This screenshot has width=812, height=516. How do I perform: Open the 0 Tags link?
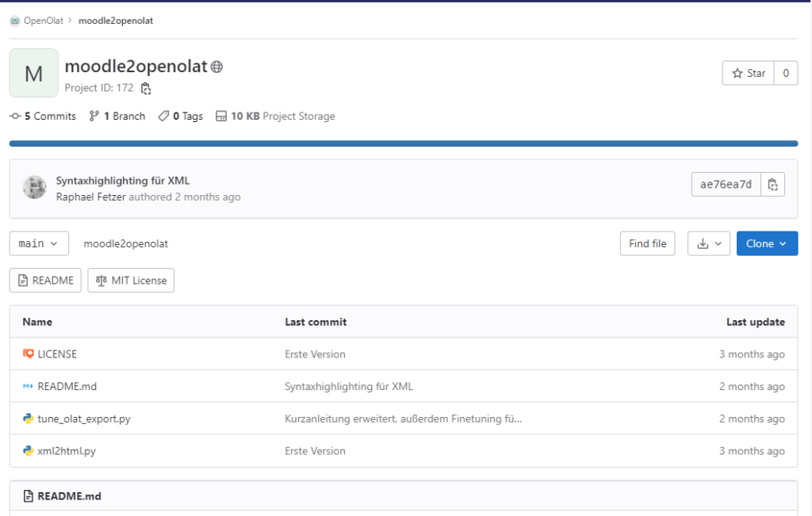click(181, 116)
